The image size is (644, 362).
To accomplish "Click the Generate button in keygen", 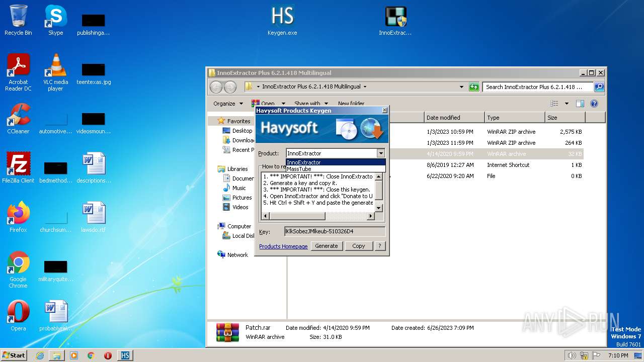I will click(x=327, y=246).
